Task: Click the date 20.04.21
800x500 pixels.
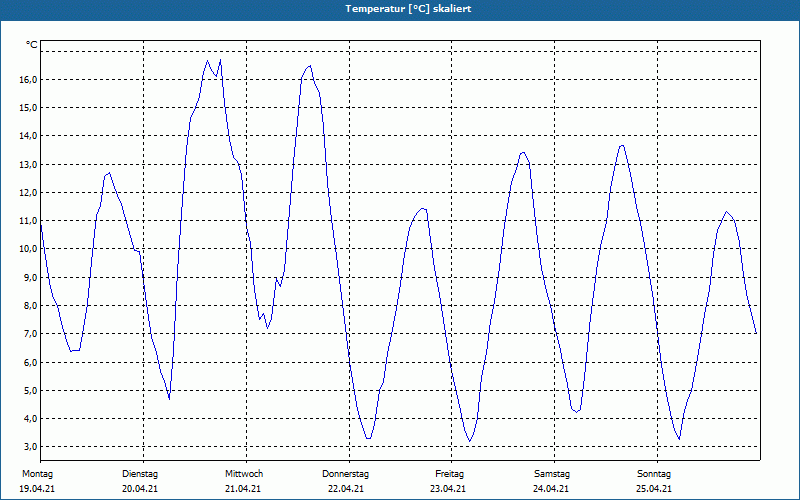Action: 140,489
